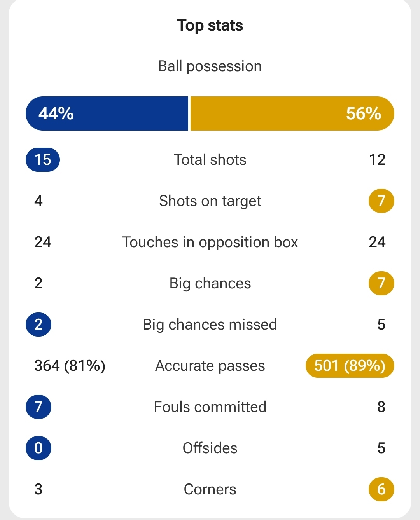Image resolution: width=420 pixels, height=520 pixels.
Task: Tap the yellow 6 corners badge
Action: [x=381, y=489]
